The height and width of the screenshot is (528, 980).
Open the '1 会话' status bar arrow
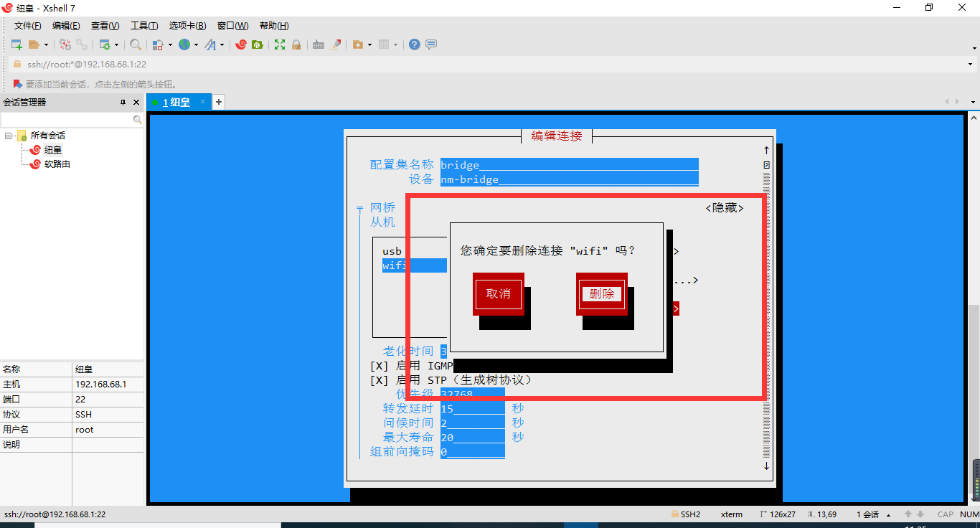889,515
